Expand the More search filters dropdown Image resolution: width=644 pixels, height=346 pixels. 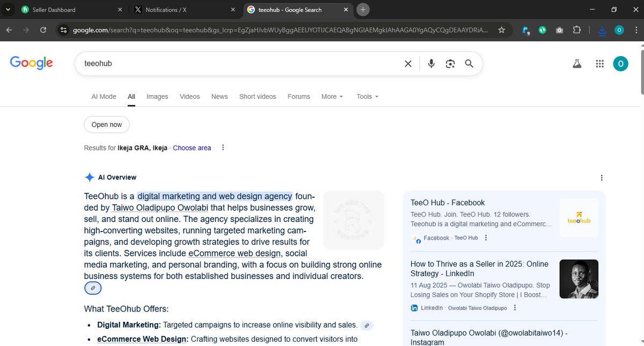(332, 97)
